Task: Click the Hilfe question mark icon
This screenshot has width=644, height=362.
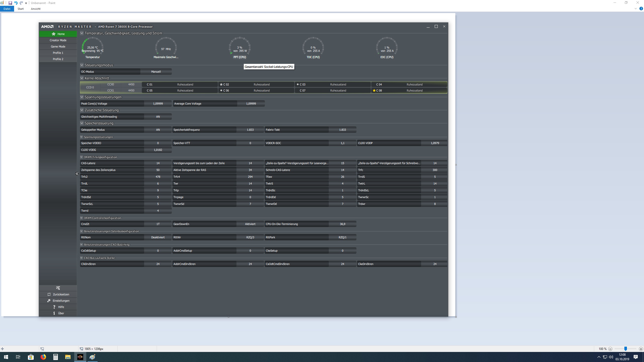Action: [54, 307]
